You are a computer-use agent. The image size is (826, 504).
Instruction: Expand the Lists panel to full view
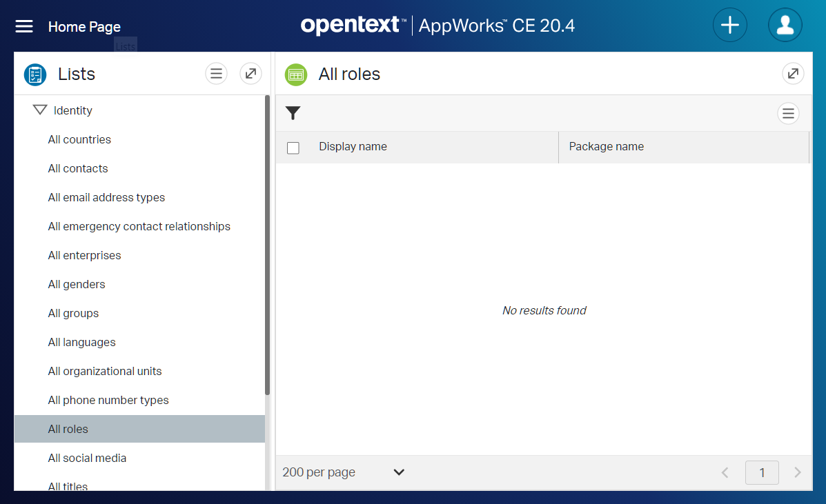click(x=250, y=74)
